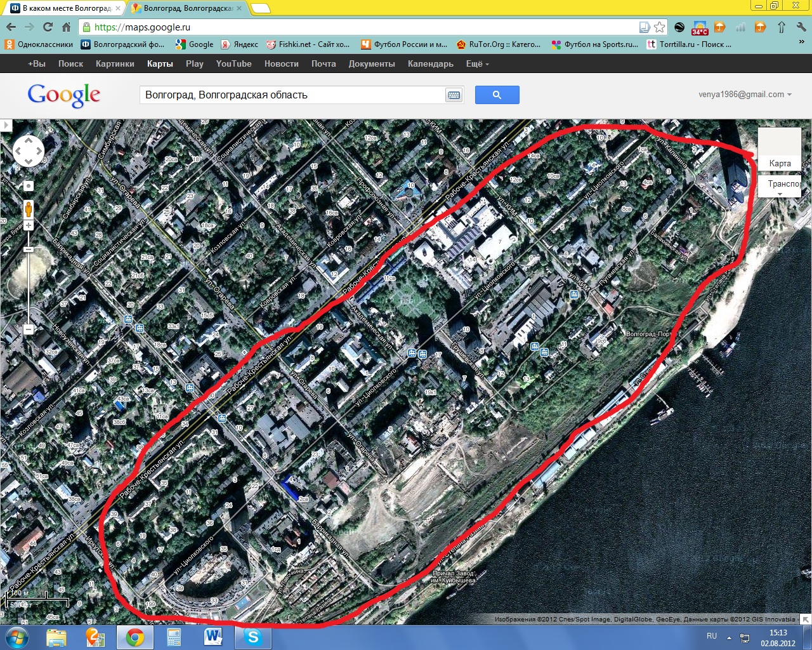Viewport: 812px width, 650px height.
Task: Expand venya1986@gmail.com account menu
Action: [745, 95]
